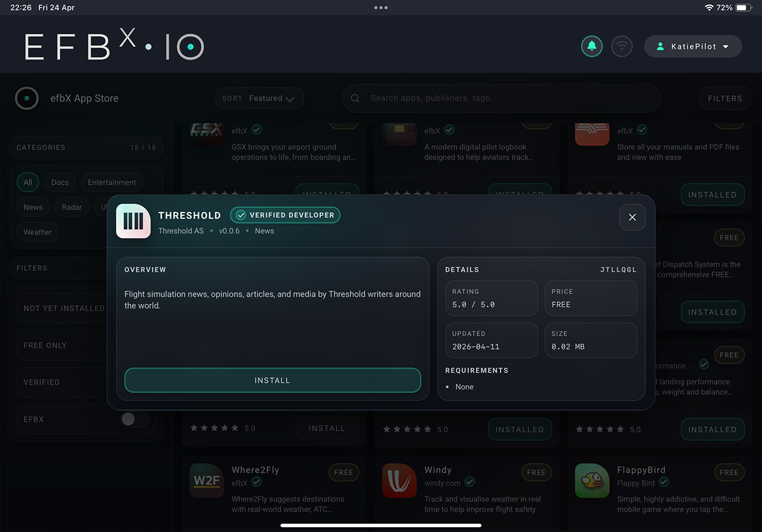Open the SORT Featured dropdown
The image size is (762, 532).
pos(259,98)
